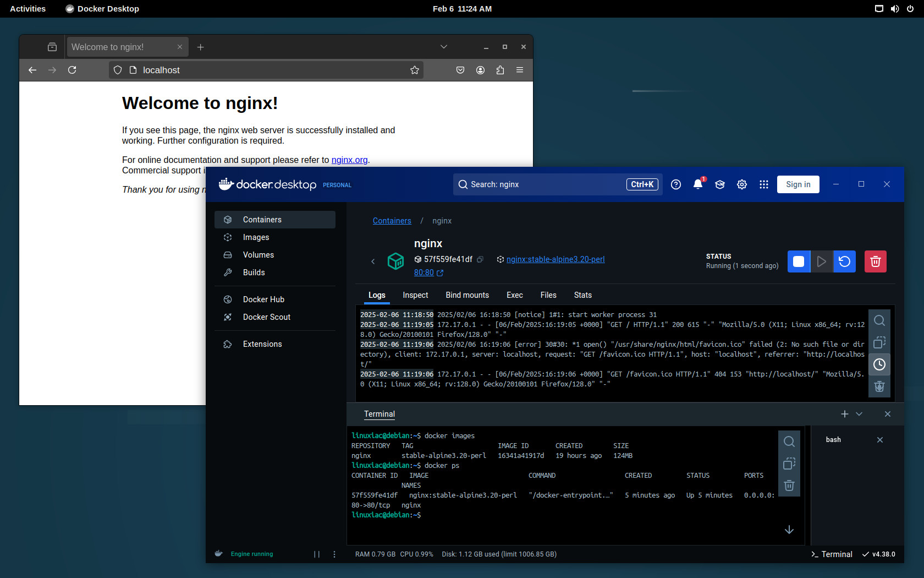Image resolution: width=924 pixels, height=578 pixels.
Task: Open Builds in the sidebar
Action: (x=275, y=272)
